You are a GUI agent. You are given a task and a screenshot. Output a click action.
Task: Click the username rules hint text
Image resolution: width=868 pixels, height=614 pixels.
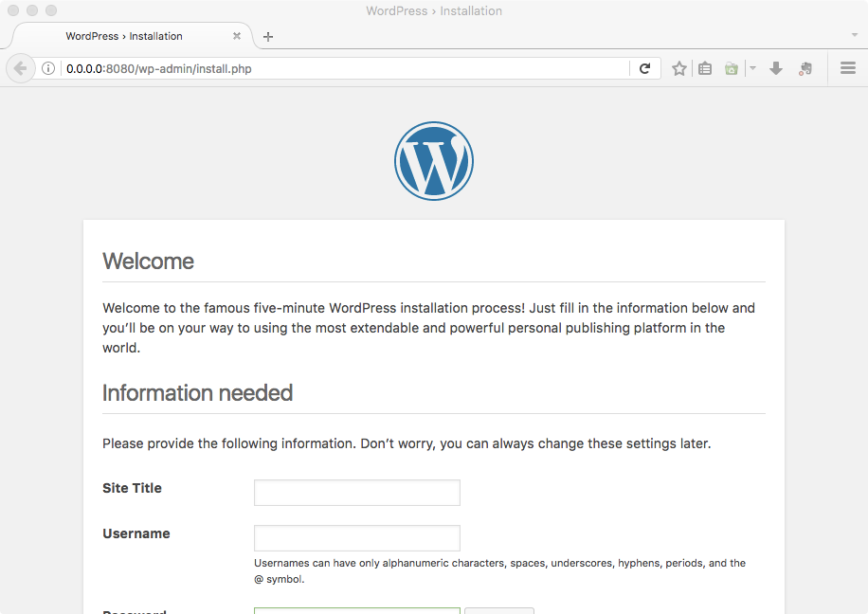(500, 570)
